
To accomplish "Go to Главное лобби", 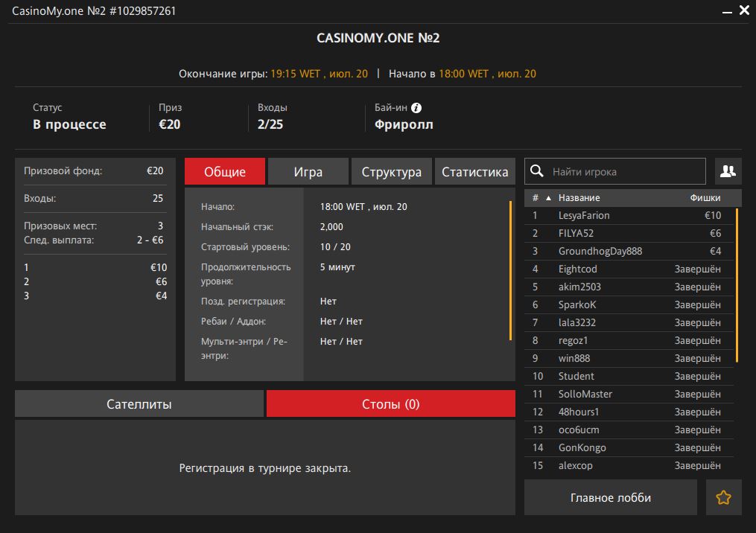I will click(x=610, y=498).
